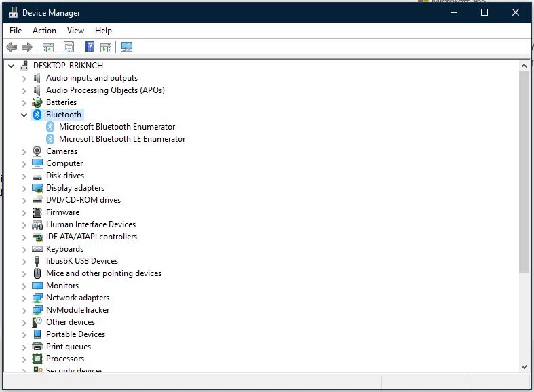This screenshot has height=392, width=534.
Task: Select the Firmware label
Action: click(62, 212)
